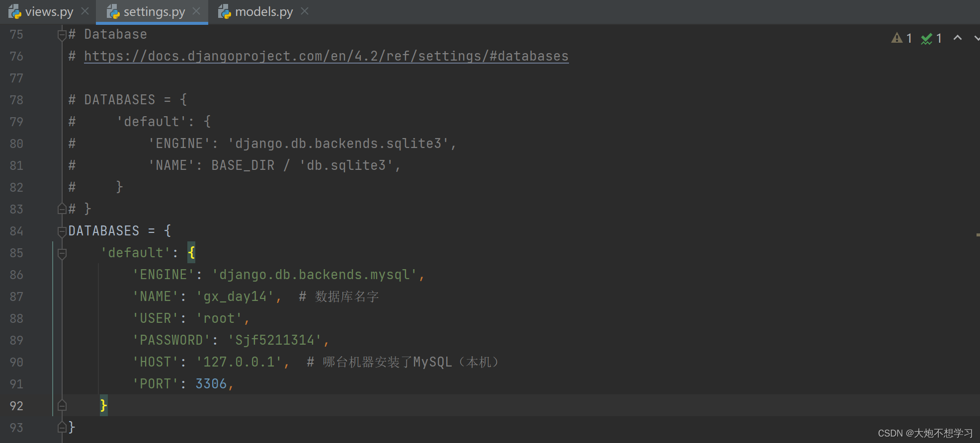Click the DATABASES variable on line 84
This screenshot has height=443, width=980.
click(x=104, y=231)
